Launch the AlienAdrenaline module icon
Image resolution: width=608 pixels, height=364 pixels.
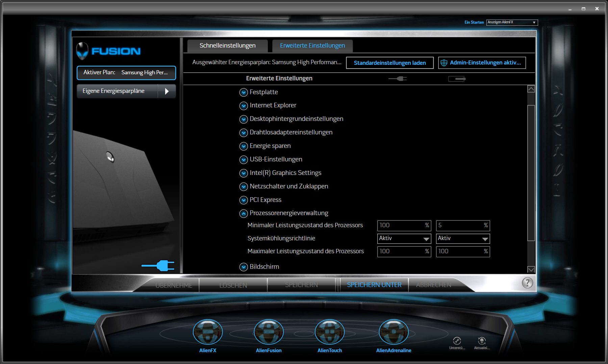pyautogui.click(x=394, y=333)
